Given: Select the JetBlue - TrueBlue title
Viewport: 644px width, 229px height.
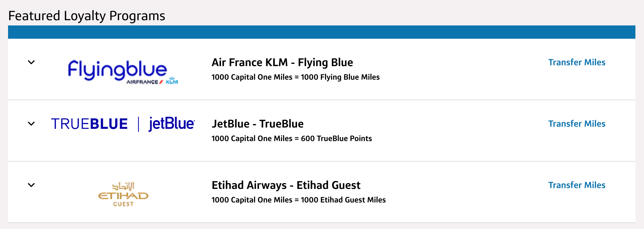Looking at the screenshot, I should [x=257, y=124].
